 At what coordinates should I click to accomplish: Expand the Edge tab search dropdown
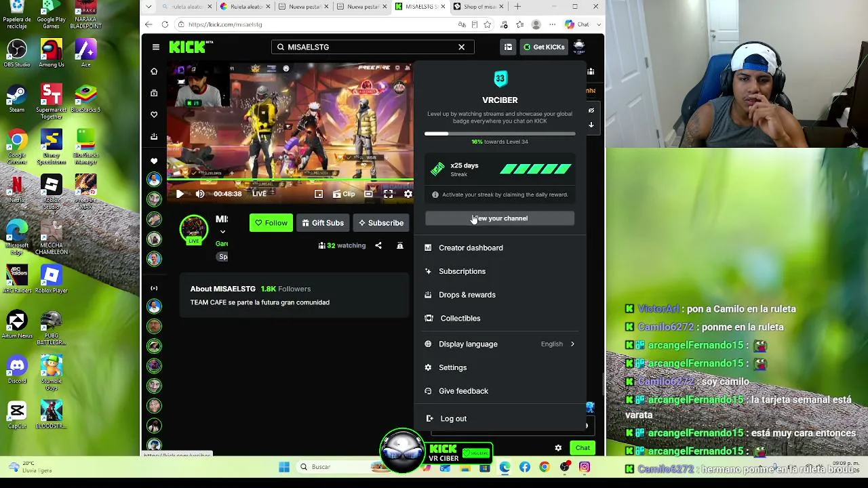coord(149,7)
